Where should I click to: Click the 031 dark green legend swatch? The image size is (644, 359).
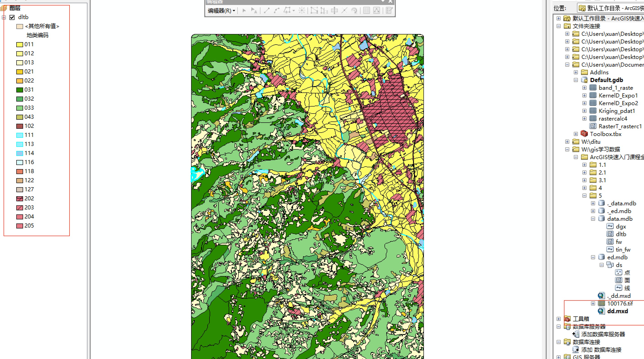tap(19, 90)
